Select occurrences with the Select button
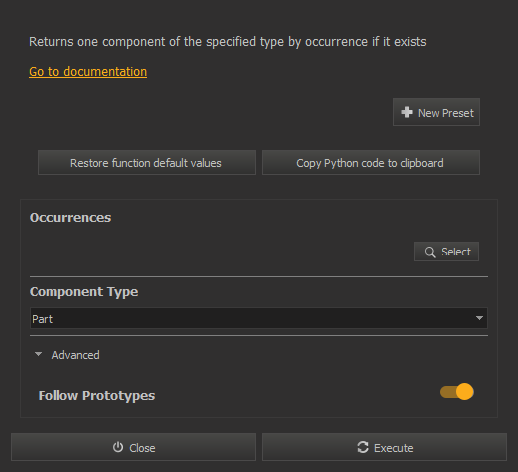The width and height of the screenshot is (518, 472). point(446,252)
